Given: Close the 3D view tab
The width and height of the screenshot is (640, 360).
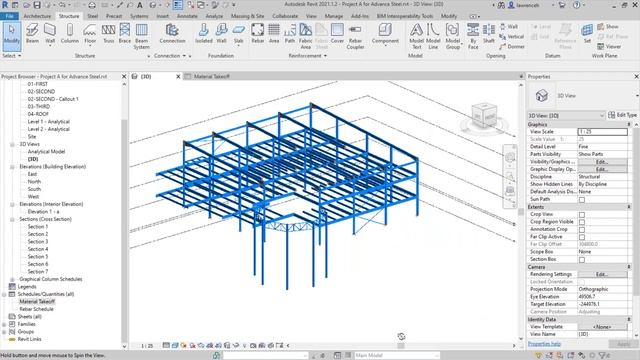Looking at the screenshot, I should point(178,76).
